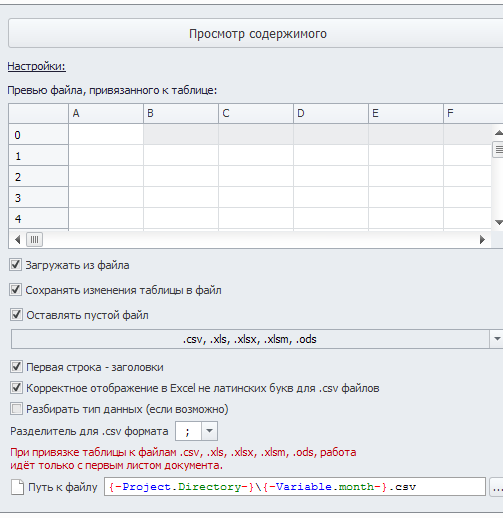Uncheck Сохранять изменения таблицы в файл
Viewport: 503px width, 518px height.
point(16,290)
